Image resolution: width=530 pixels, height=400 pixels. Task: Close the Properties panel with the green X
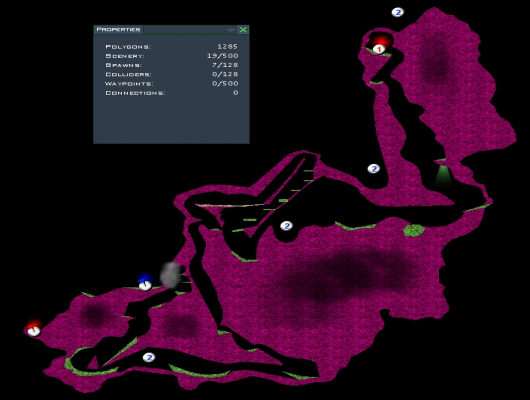243,29
